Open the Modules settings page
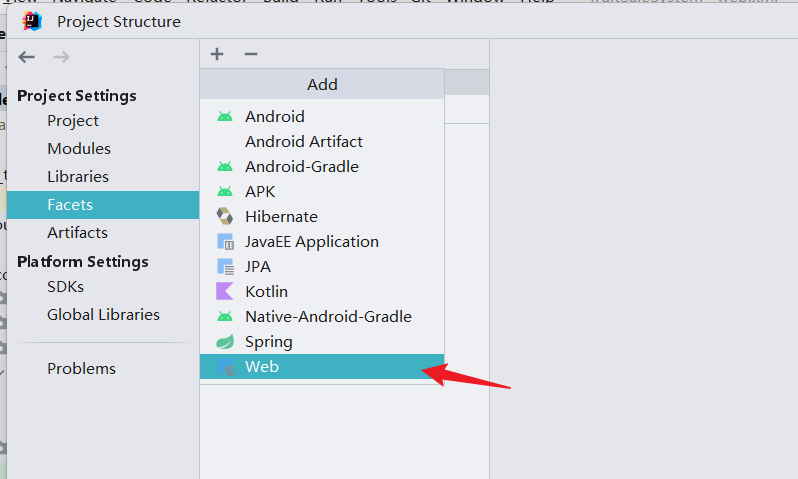 pos(79,149)
